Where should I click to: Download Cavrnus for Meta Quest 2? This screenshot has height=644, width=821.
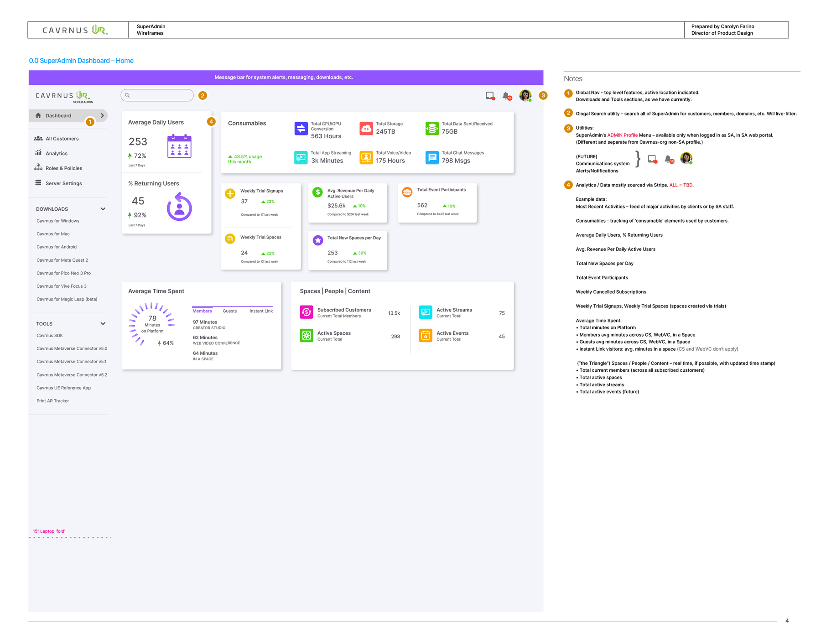tap(62, 260)
